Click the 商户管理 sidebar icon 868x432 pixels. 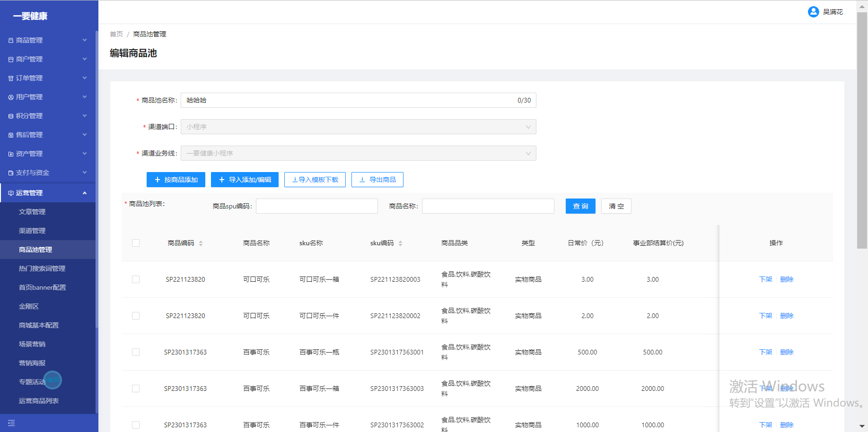[11, 60]
